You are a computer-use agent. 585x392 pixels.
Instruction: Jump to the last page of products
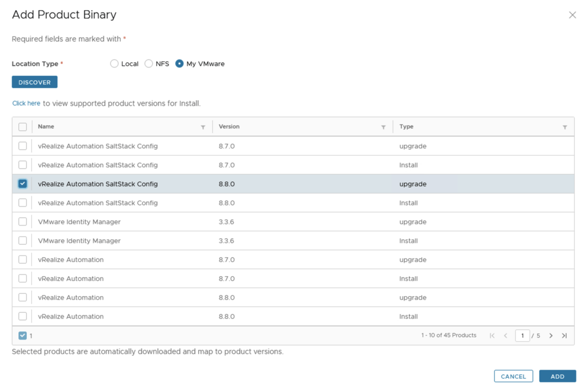[x=564, y=336]
